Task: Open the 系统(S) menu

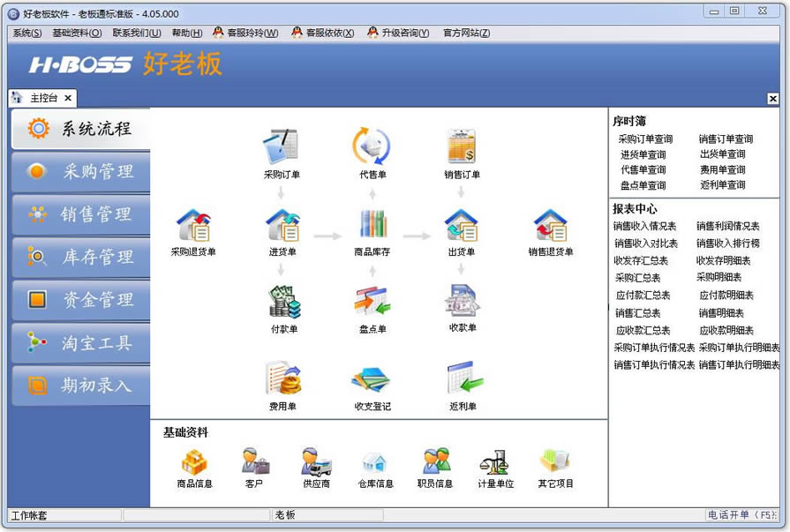Action: 27,33
